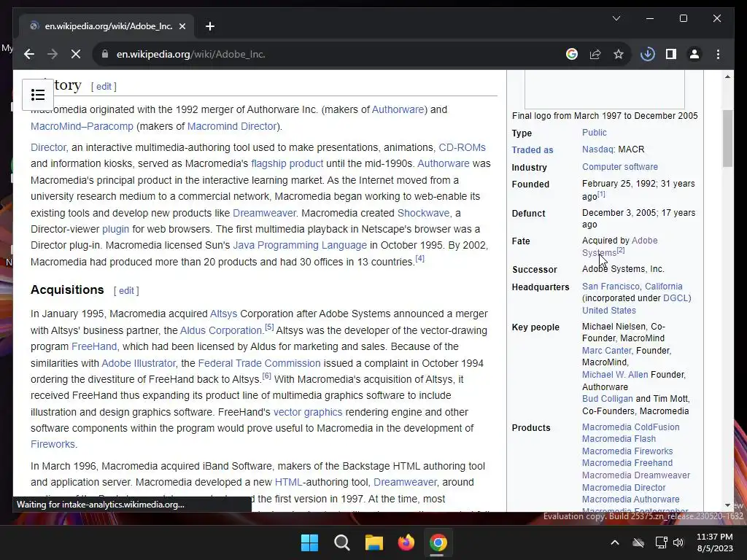Follow the plugin link
747x560 pixels.
116,230
